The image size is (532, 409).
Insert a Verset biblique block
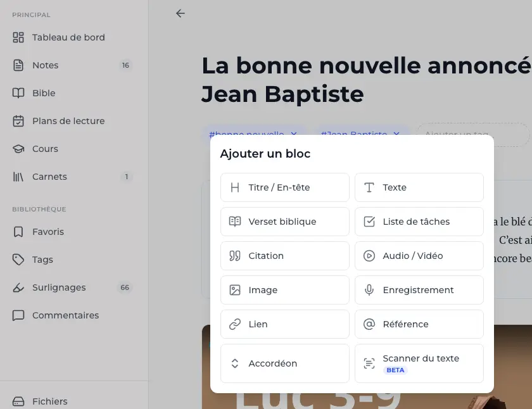tap(284, 222)
